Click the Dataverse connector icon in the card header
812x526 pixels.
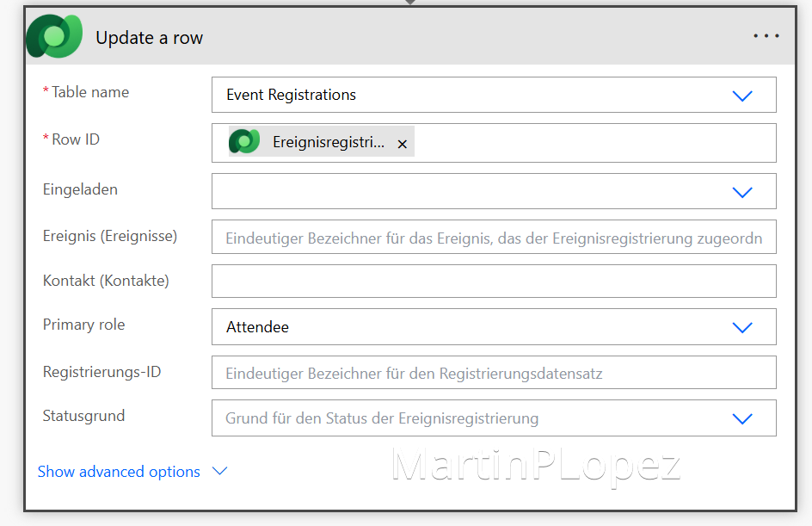tap(53, 37)
